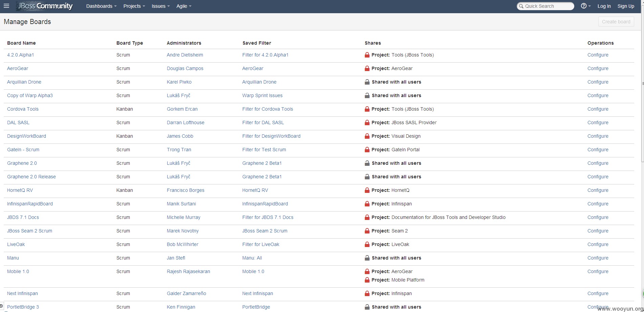This screenshot has width=644, height=312.
Task: Click the grey lock icon for Arquillian Drone
Action: (367, 82)
